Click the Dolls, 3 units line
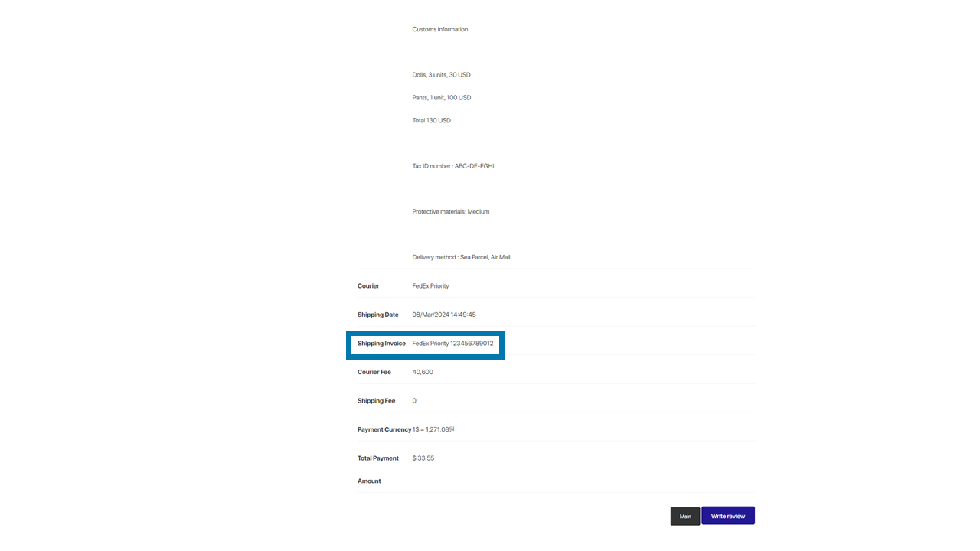 click(x=441, y=75)
